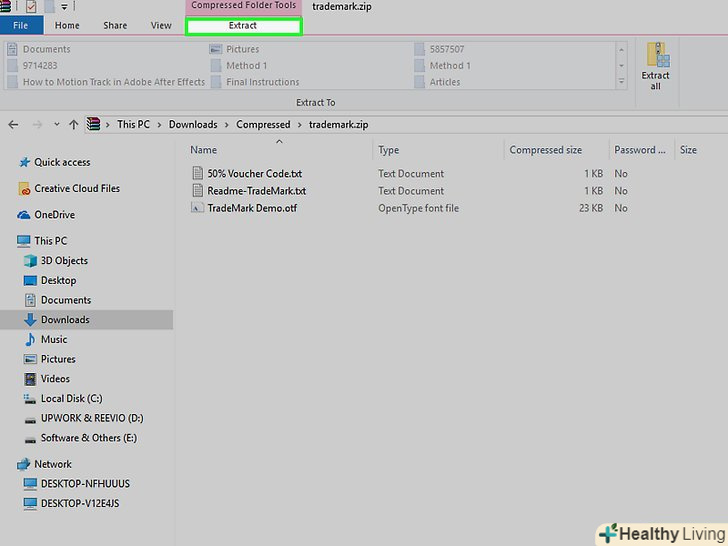
Task: Expand the Extract To destinations list
Action: tap(620, 82)
